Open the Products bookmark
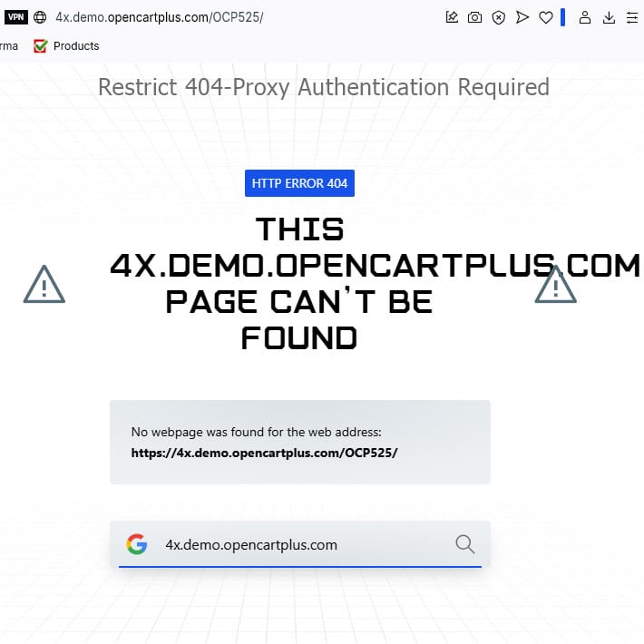644x644 pixels. tap(66, 46)
